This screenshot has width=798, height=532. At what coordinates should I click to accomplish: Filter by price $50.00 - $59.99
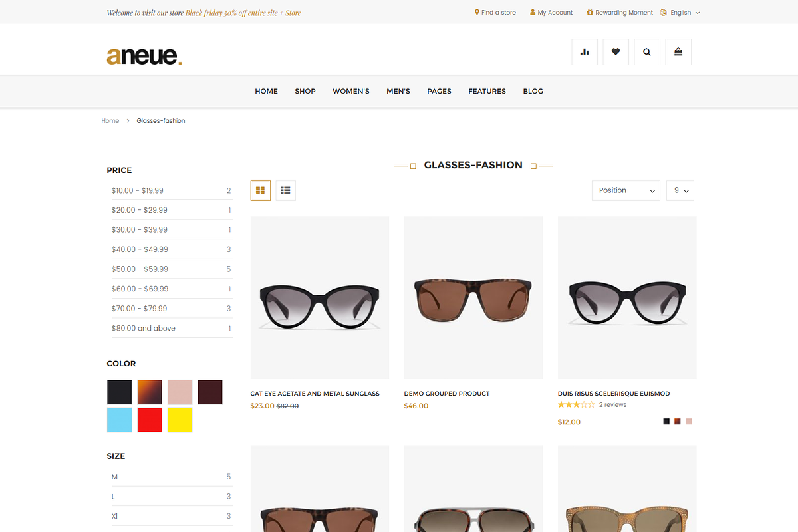pyautogui.click(x=140, y=269)
